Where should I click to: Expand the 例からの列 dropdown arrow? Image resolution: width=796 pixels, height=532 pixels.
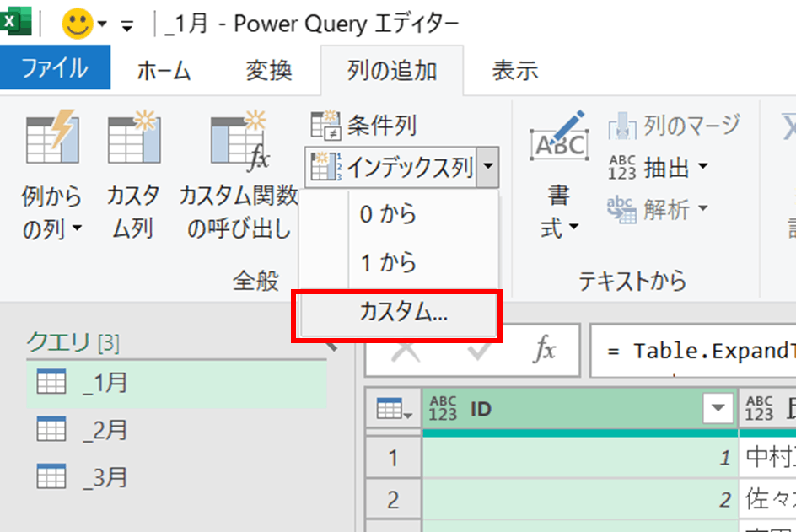77,228
